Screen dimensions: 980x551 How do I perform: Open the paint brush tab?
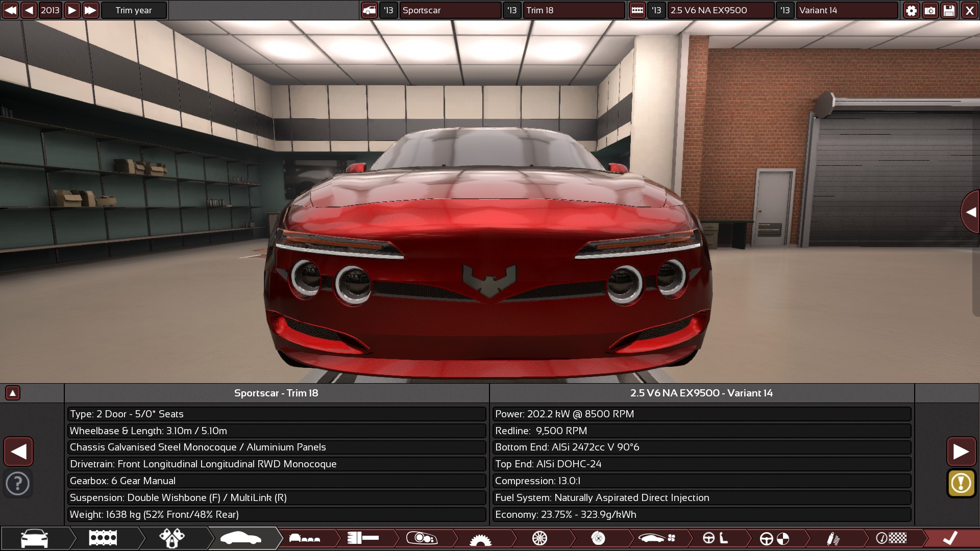pos(363,538)
